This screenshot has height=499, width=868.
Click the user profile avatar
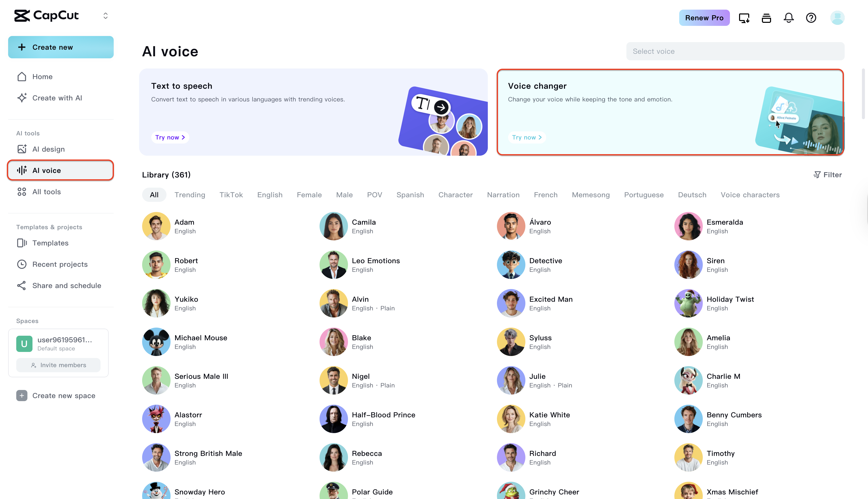837,18
